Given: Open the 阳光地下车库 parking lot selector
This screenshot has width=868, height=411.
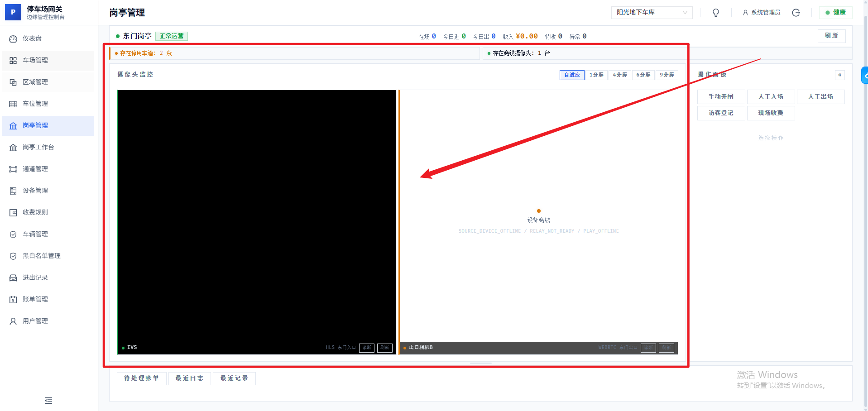Looking at the screenshot, I should [651, 12].
